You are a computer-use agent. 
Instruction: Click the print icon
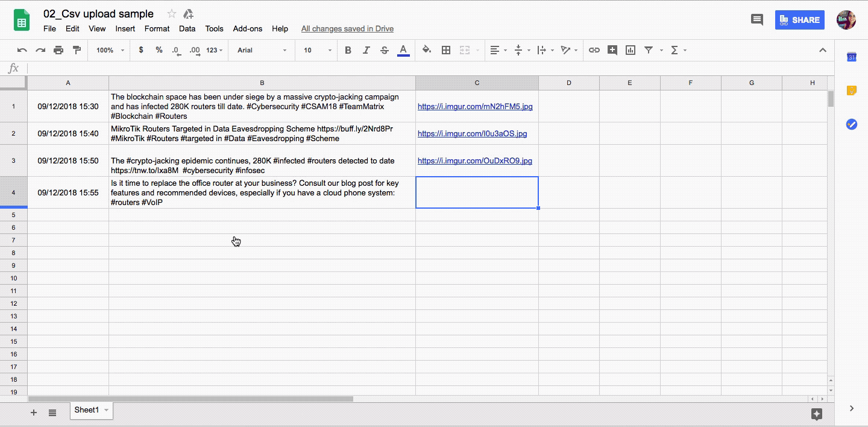point(58,50)
